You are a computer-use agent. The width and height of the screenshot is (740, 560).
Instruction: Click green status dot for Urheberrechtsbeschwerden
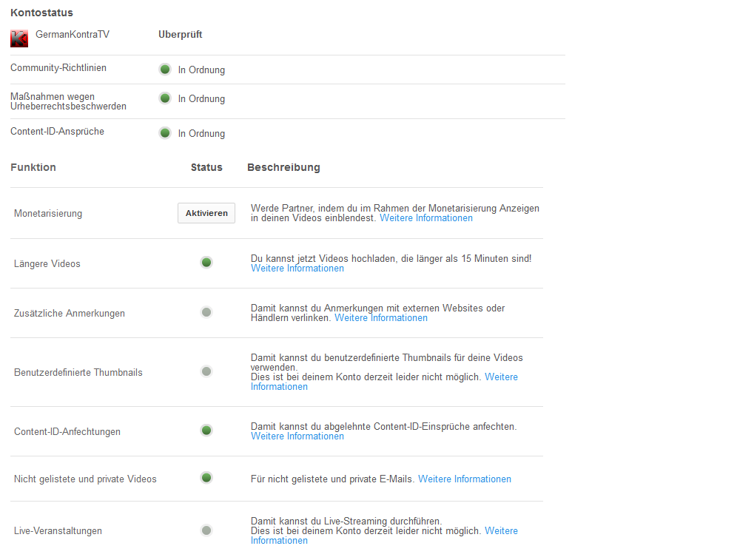tap(165, 98)
